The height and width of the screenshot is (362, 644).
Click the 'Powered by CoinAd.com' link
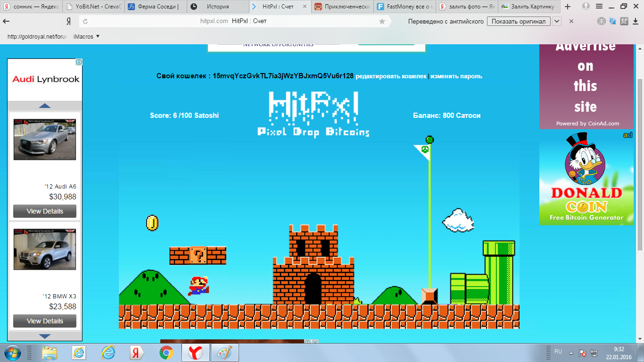587,123
